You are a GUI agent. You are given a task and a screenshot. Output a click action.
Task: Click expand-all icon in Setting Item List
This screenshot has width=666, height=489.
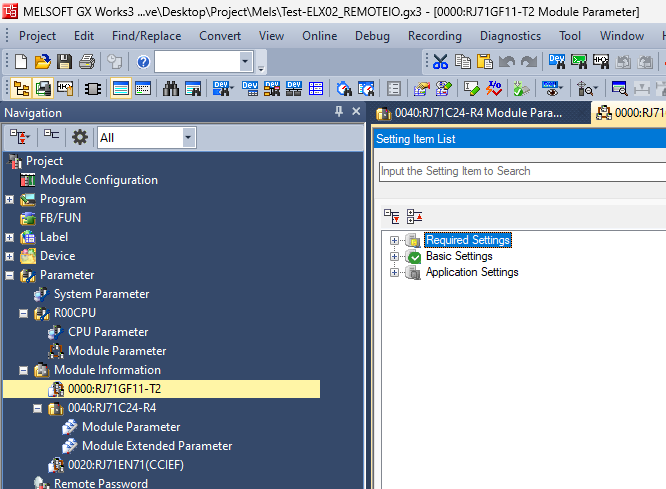pyautogui.click(x=392, y=216)
